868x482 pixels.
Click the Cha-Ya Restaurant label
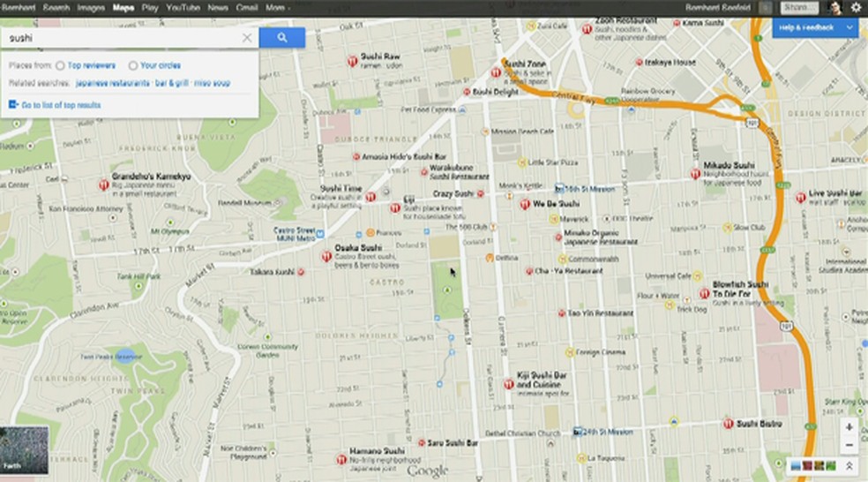pyautogui.click(x=568, y=271)
